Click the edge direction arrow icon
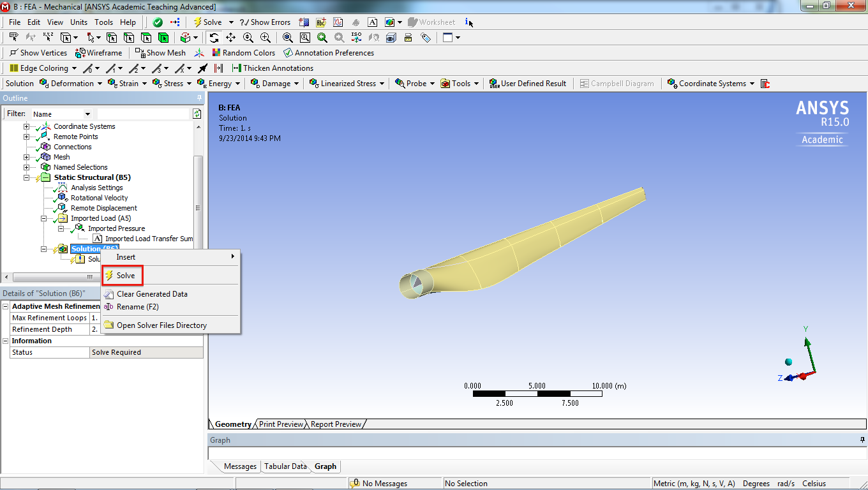The image size is (868, 490). click(202, 68)
